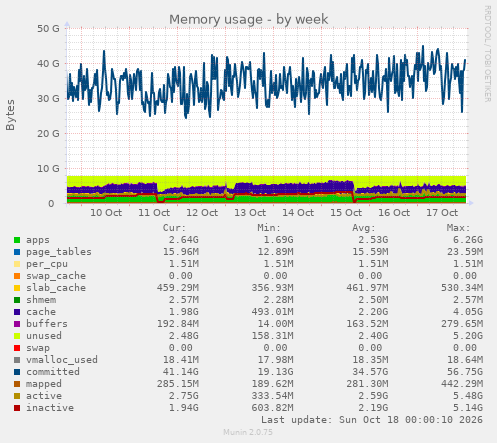Viewport: 497px width, 443px height.
Task: Click the red swap legend swatch
Action: tap(17, 348)
